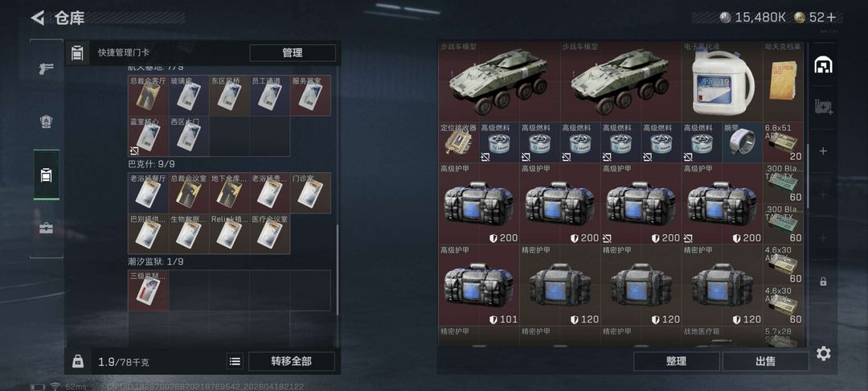Select the 三级监狱 keycard in 潮汐监狱
This screenshot has width=868, height=391.
(149, 290)
